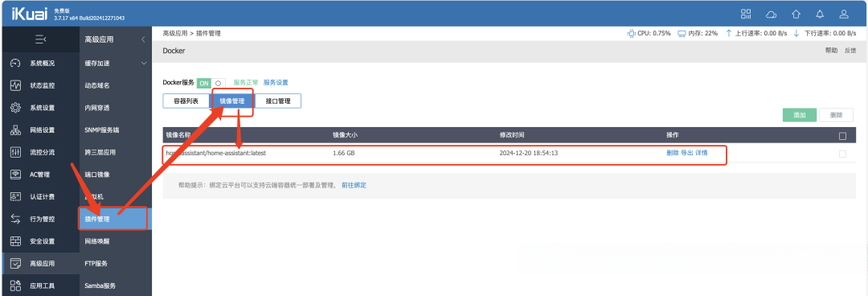
Task: Select the 镜像管理 tab
Action: click(232, 101)
